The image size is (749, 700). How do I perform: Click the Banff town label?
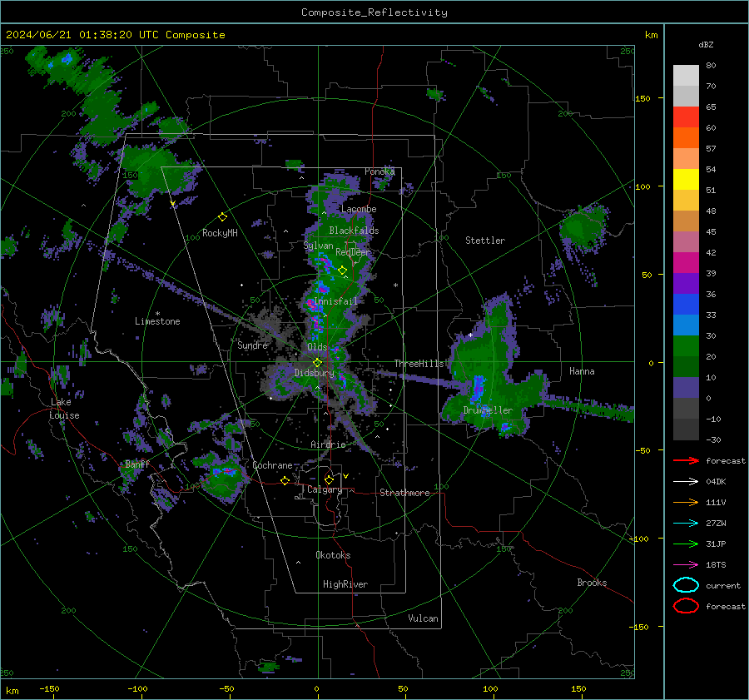137,464
